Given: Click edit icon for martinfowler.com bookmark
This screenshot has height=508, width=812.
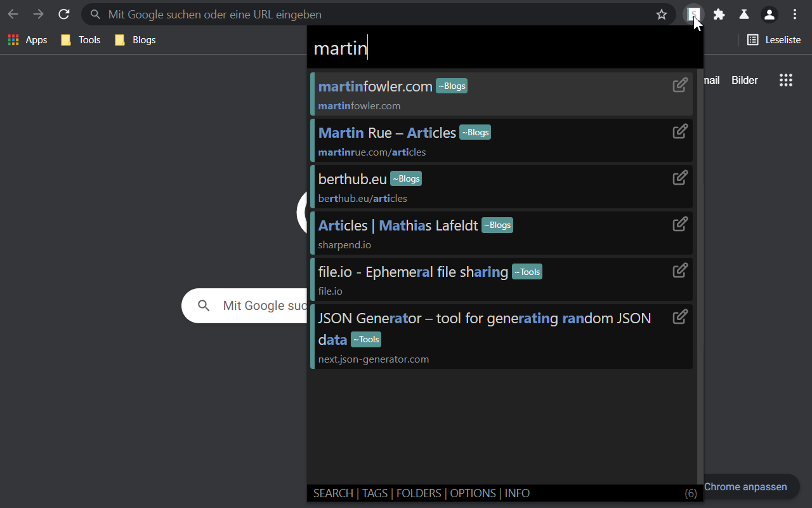Looking at the screenshot, I should coord(680,85).
